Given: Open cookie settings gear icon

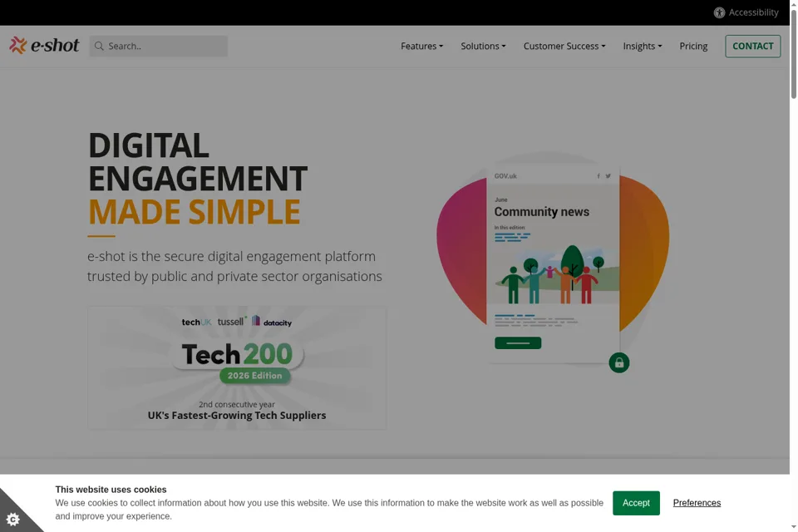Looking at the screenshot, I should [x=12, y=520].
